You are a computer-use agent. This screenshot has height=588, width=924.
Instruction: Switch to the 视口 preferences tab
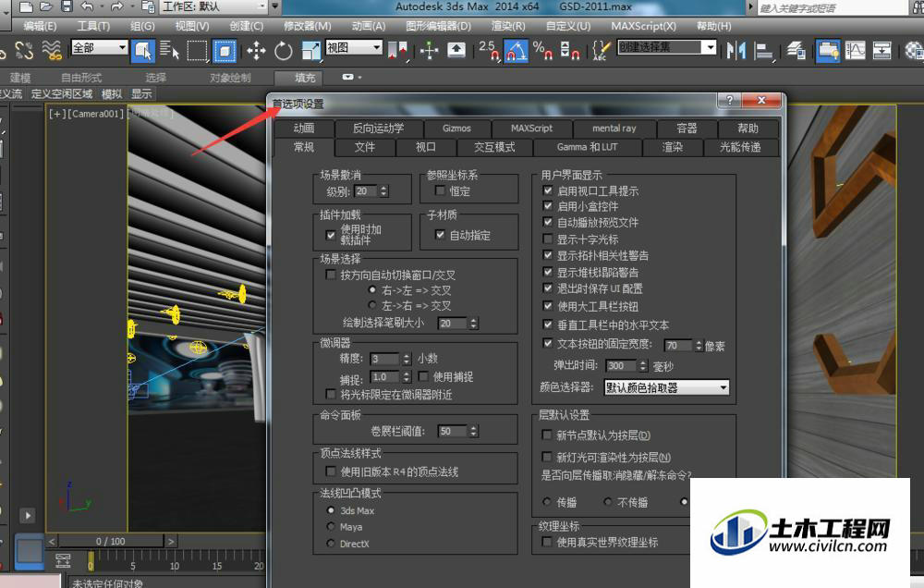click(x=425, y=147)
